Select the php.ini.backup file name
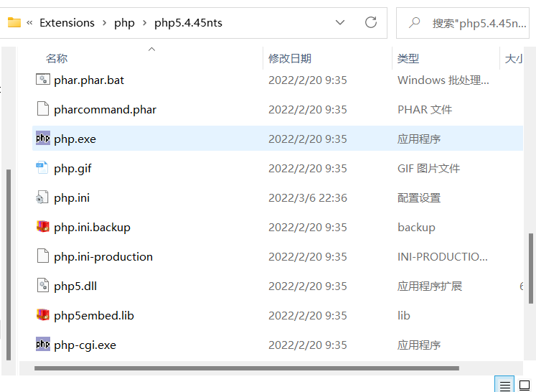This screenshot has height=392, width=536. [92, 227]
